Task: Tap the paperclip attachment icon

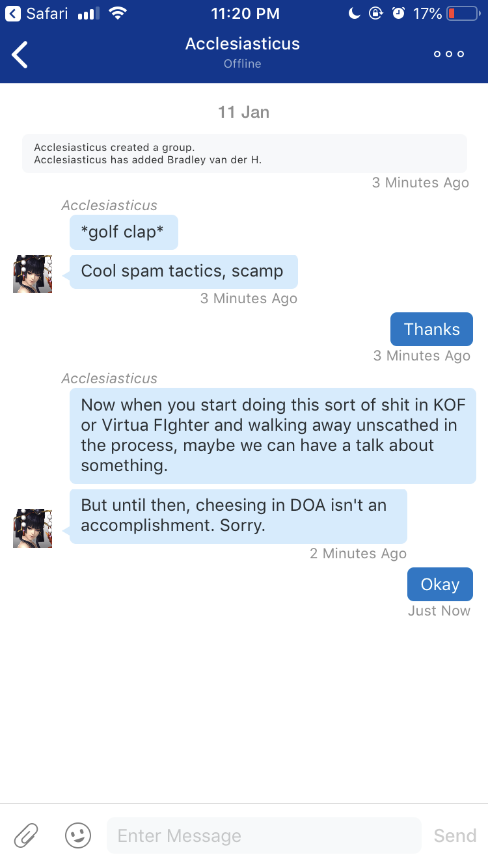Action: click(x=26, y=835)
